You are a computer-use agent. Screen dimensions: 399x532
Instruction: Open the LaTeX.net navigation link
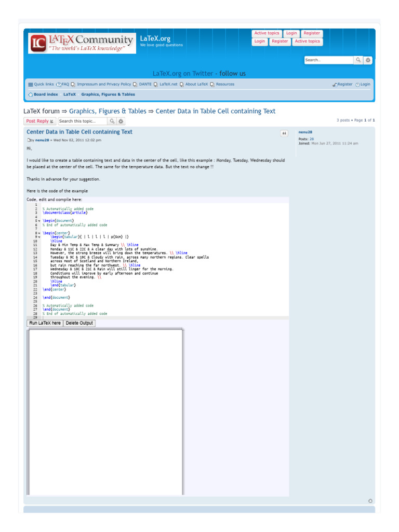[x=169, y=84]
